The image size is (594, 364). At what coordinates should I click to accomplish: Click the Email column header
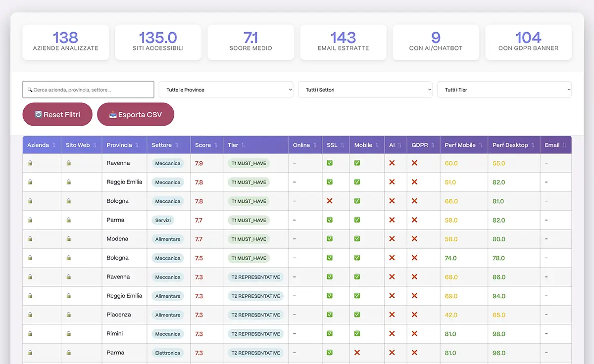coord(556,145)
